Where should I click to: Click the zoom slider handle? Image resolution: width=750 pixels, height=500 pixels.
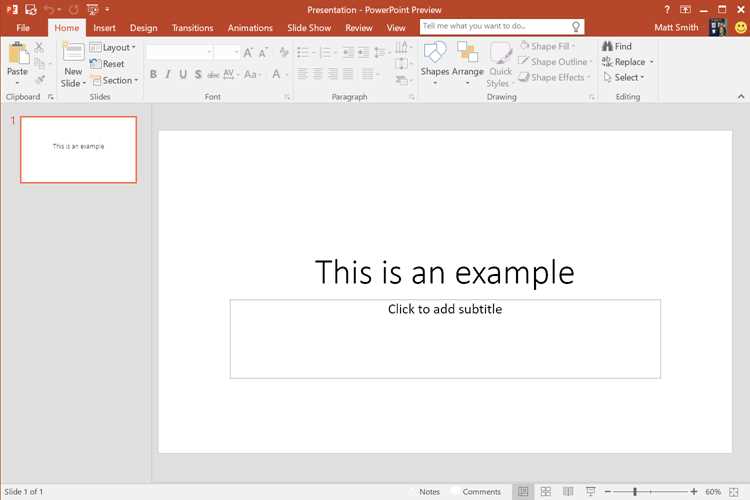tap(635, 491)
